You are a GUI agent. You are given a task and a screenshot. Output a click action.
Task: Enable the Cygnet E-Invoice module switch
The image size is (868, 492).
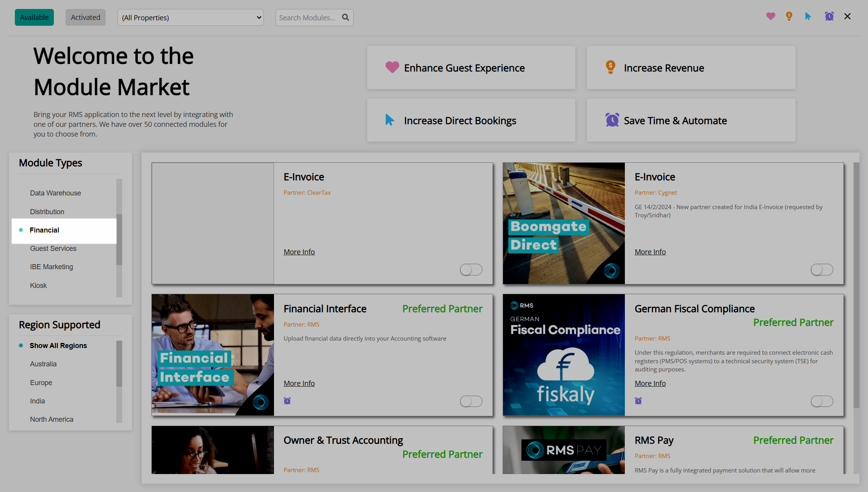point(822,270)
